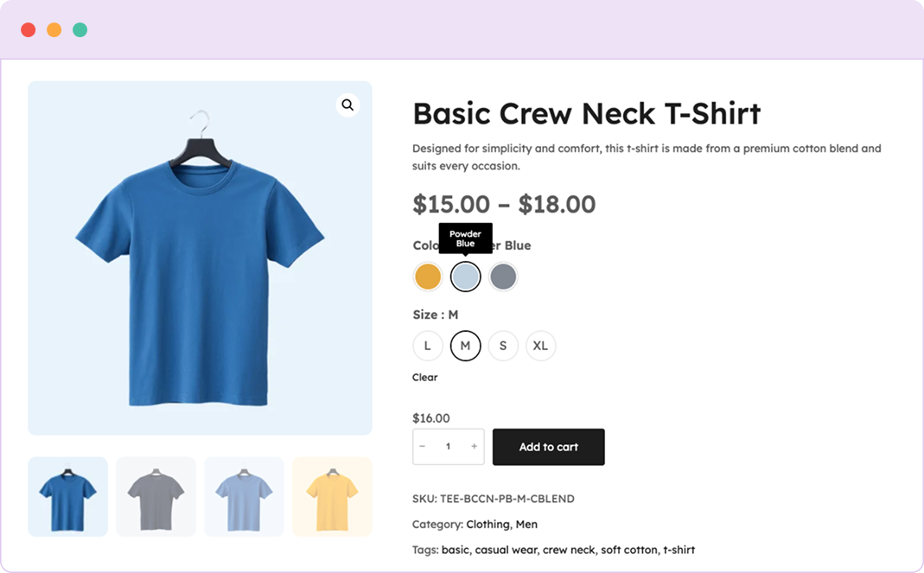Viewport: 924px width, 573px height.
Task: Click the crew neck tag
Action: (x=571, y=549)
